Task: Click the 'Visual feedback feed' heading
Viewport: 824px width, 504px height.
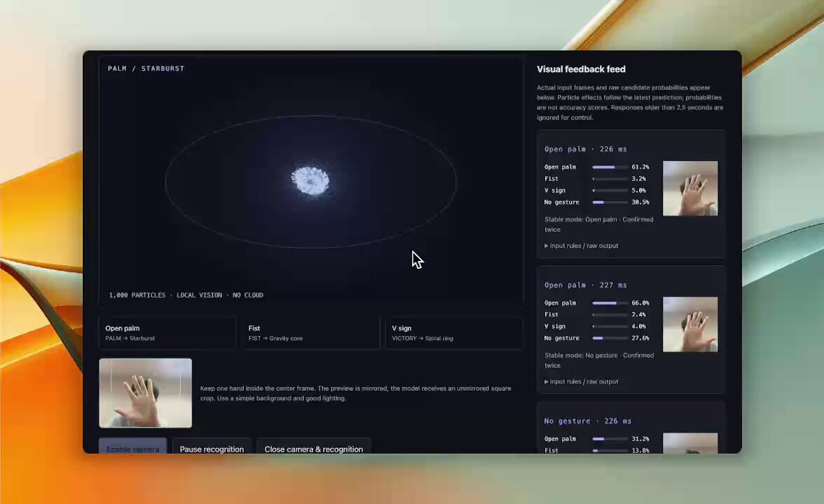Action: pos(582,69)
